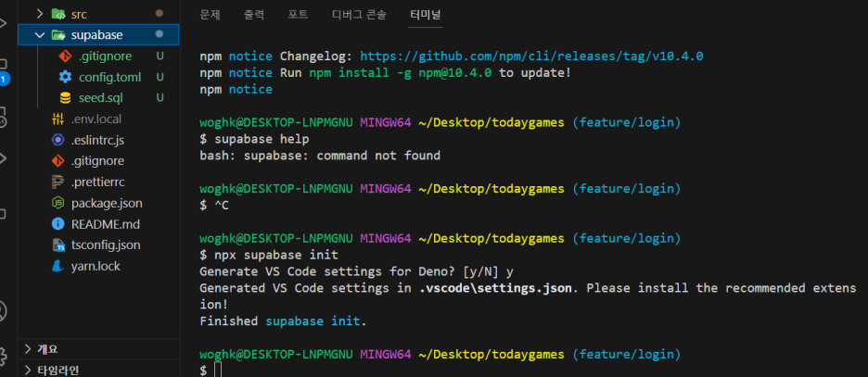Image resolution: width=868 pixels, height=377 pixels.
Task: Open the npm changelog GitHub URL
Action: [531, 57]
